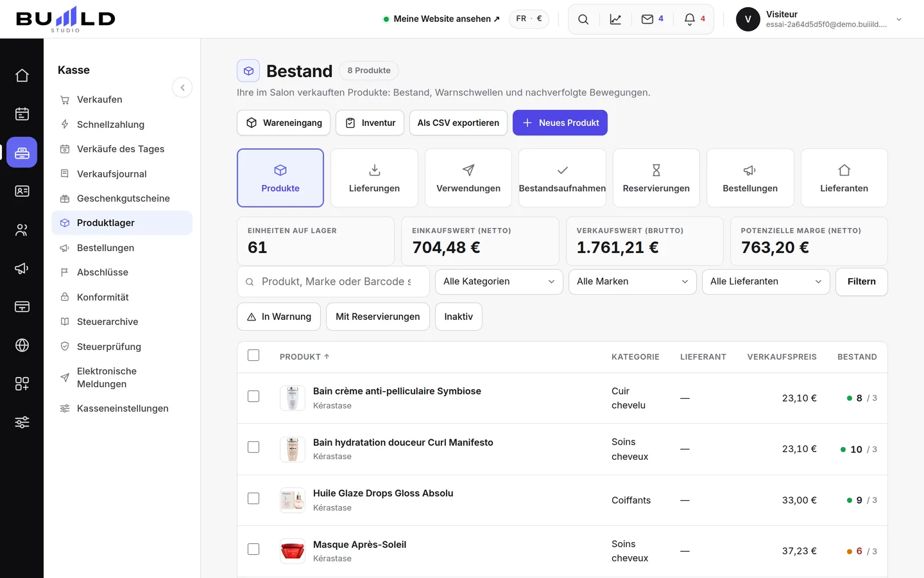Focus the product, brand or barcode search field
The width and height of the screenshot is (924, 578).
334,281
